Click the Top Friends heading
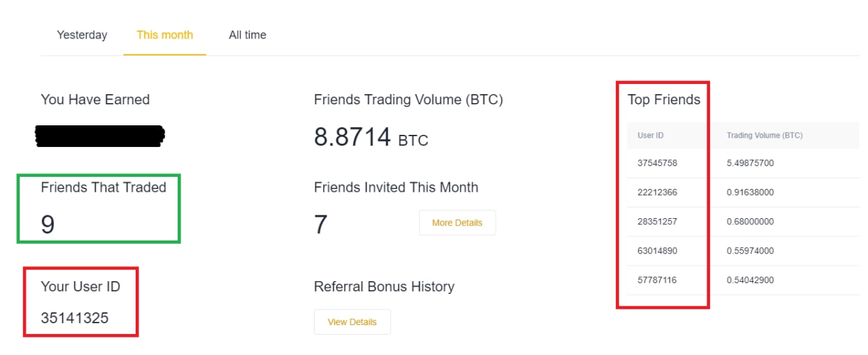Screen dimensions: 868x355 (664, 100)
